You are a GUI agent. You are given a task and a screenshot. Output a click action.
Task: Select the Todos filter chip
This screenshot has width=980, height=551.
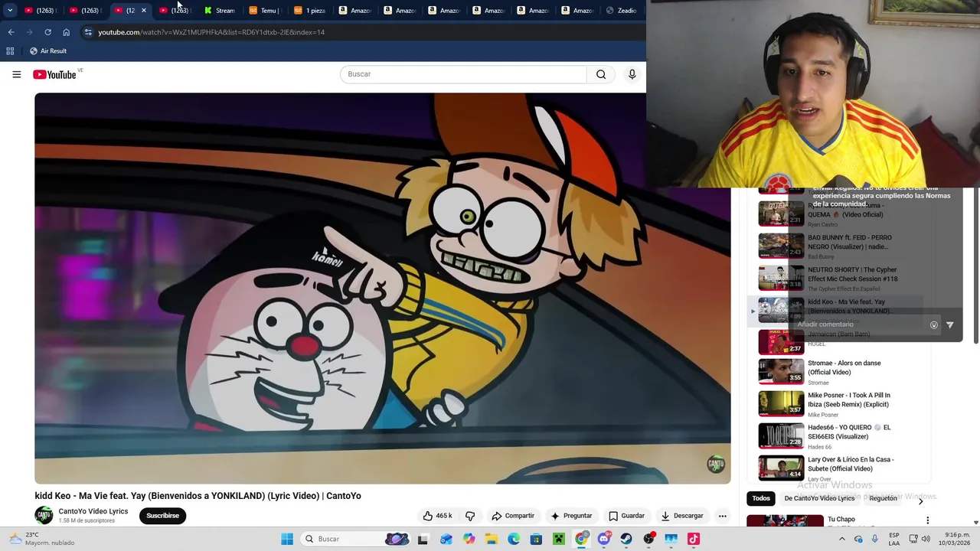pos(761,498)
